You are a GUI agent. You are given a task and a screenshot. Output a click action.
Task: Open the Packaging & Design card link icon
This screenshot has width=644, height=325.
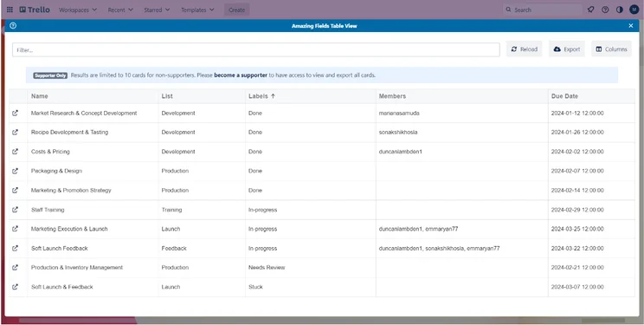coord(16,171)
